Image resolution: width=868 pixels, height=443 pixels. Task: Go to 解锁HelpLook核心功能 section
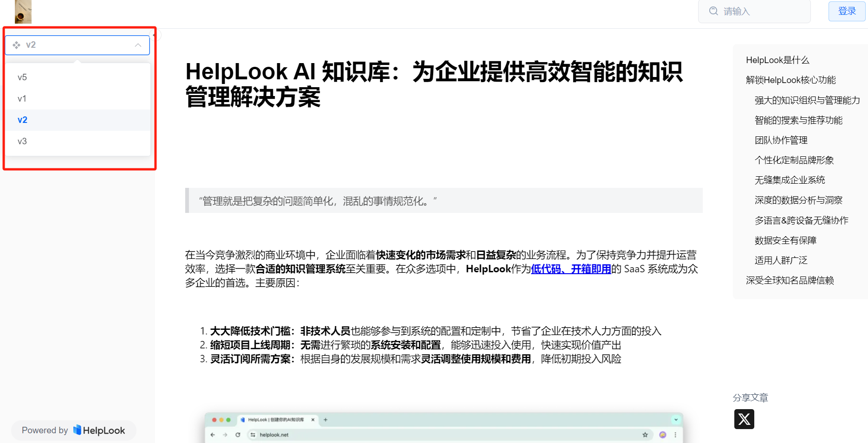(790, 80)
